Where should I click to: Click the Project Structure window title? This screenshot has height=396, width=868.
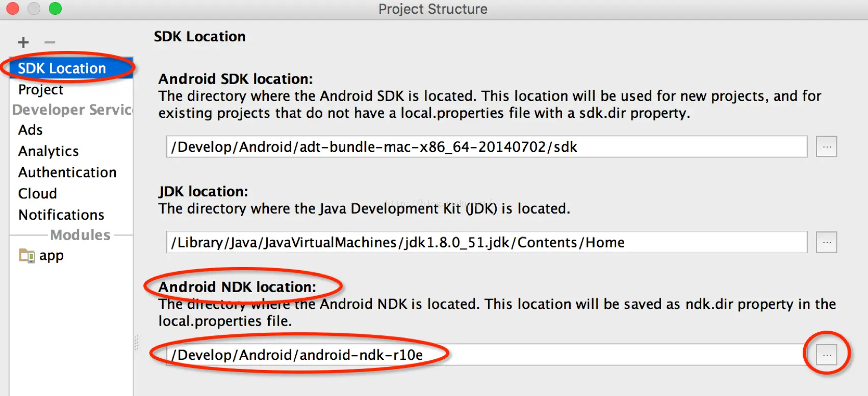pos(433,9)
